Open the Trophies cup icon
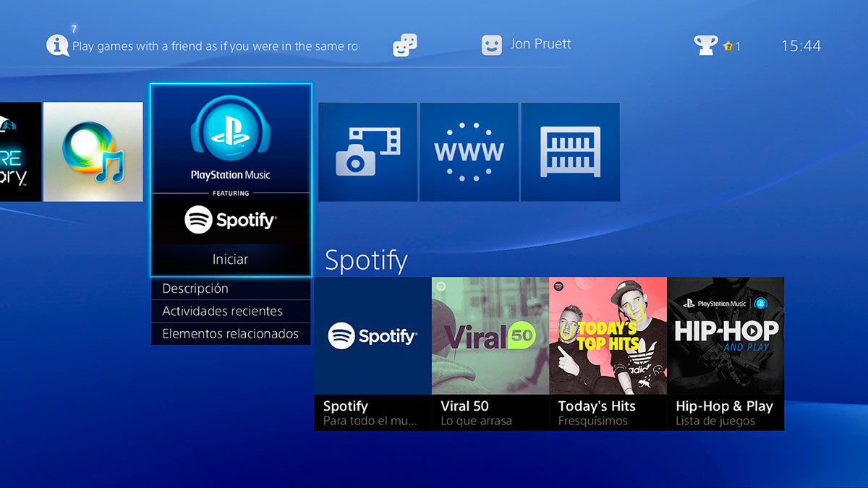Viewport: 868px width, 488px height. (x=706, y=46)
